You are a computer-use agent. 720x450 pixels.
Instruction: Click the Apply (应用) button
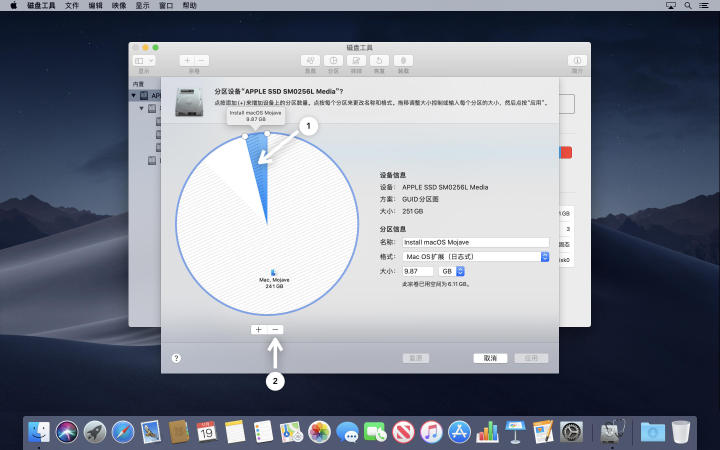(x=531, y=358)
